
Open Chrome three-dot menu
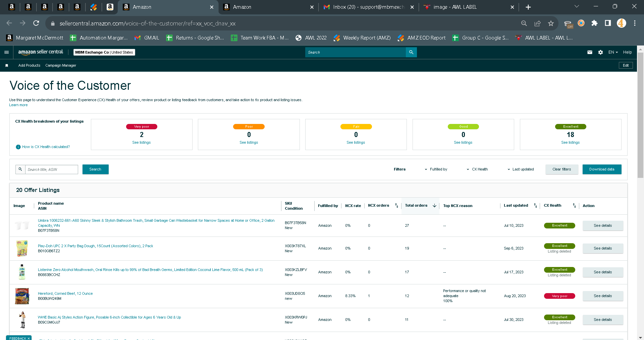tap(635, 23)
